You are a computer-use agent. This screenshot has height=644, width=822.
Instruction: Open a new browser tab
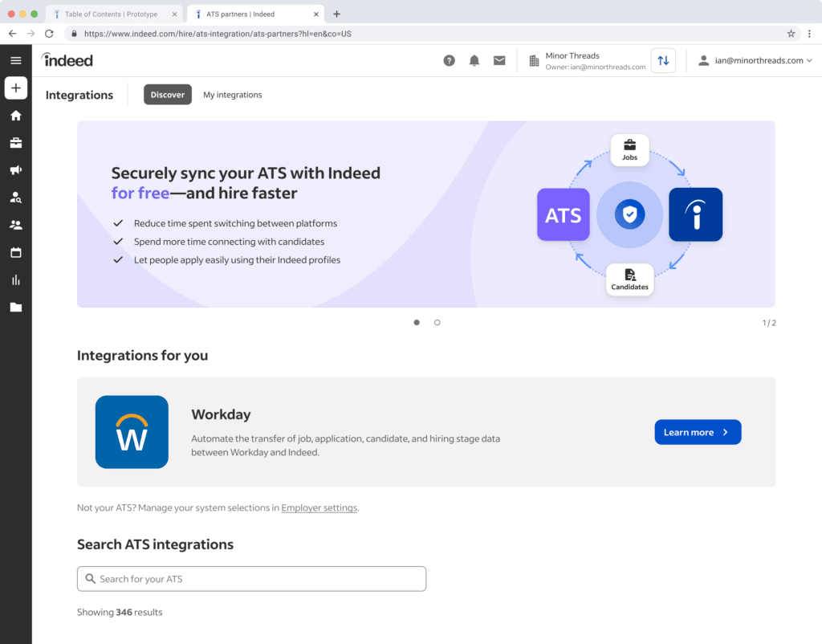click(336, 14)
